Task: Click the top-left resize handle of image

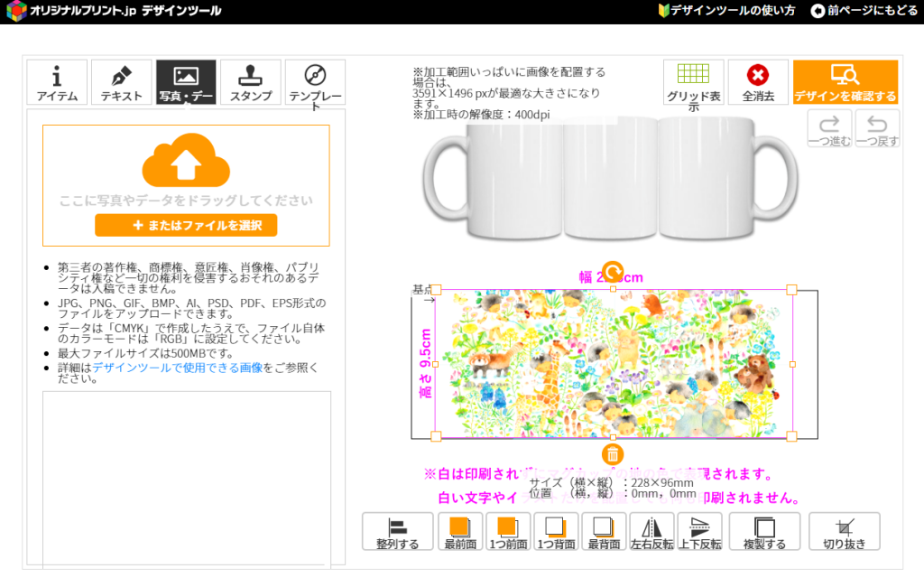Action: 436,290
